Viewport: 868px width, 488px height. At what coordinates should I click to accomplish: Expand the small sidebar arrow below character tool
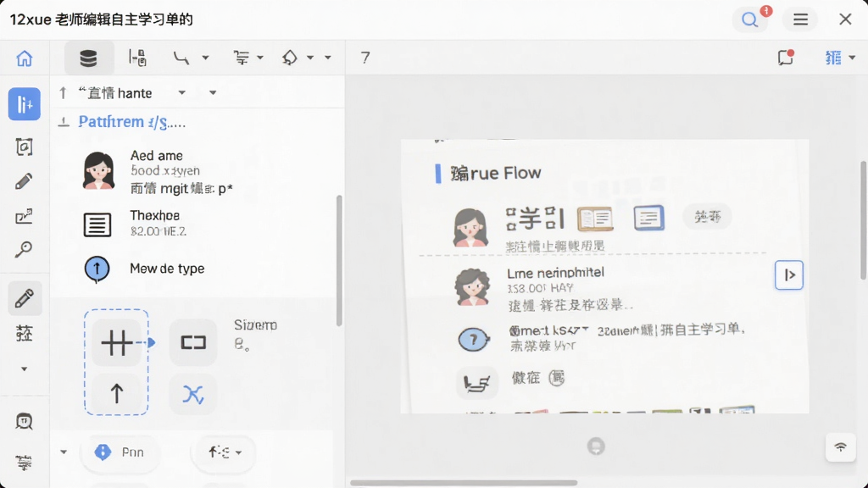click(x=24, y=369)
